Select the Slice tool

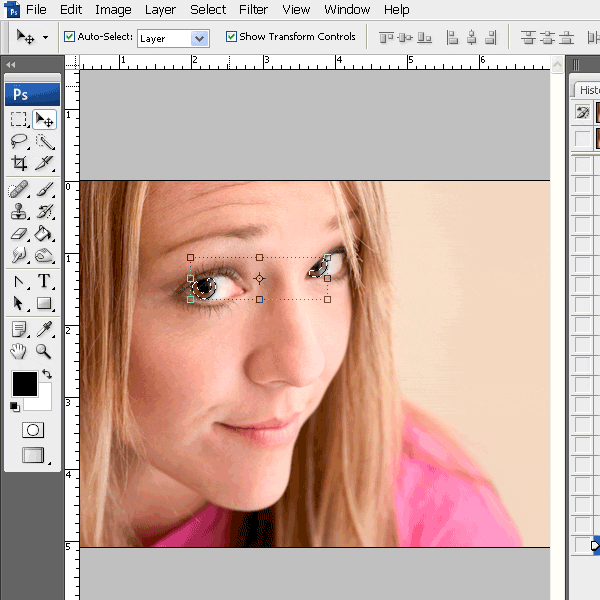click(44, 163)
